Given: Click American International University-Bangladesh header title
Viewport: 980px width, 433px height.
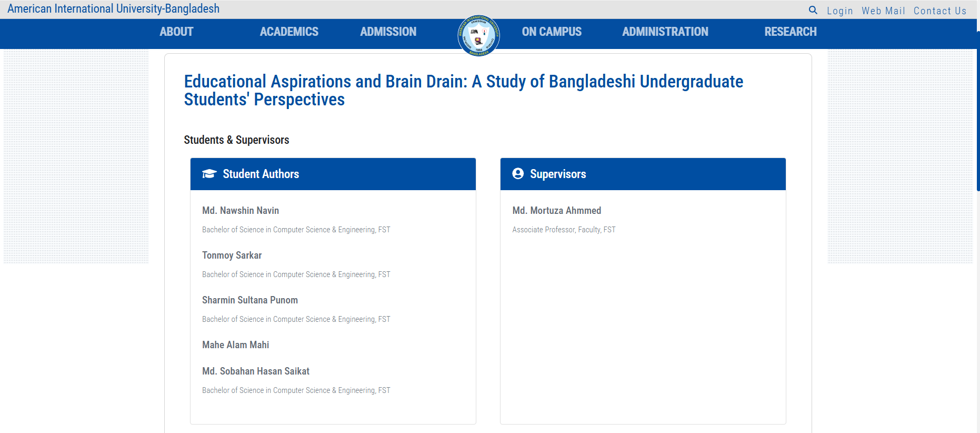Looking at the screenshot, I should (x=113, y=8).
